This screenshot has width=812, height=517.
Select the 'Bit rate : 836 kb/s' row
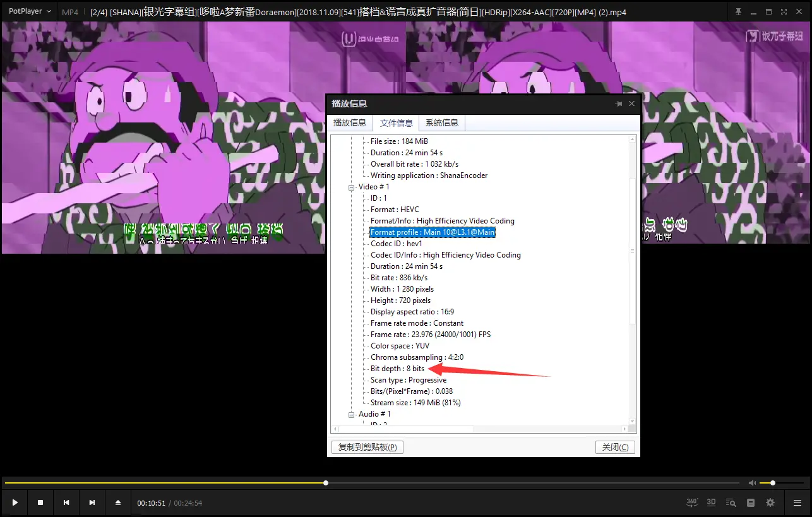[x=399, y=278]
